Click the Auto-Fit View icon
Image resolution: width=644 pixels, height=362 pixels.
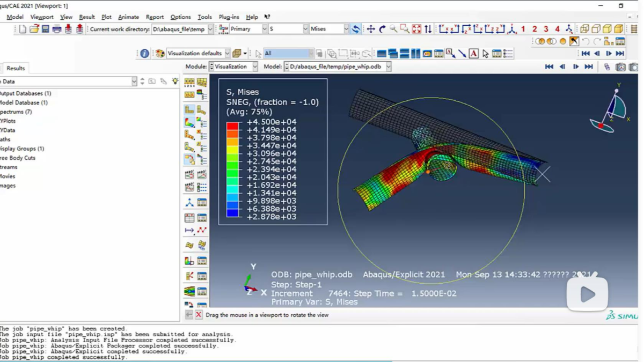(416, 29)
